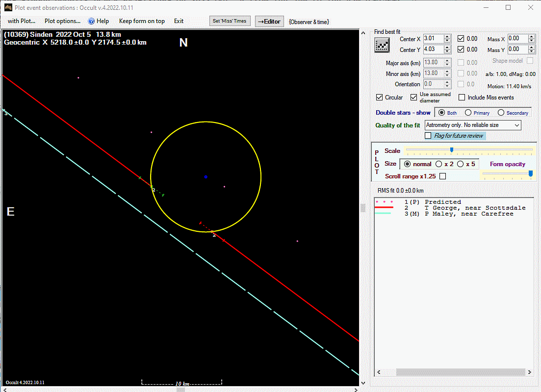This screenshot has height=392, width=541.
Task: Select P Maley, near Carefree entry
Action: (x=444, y=214)
